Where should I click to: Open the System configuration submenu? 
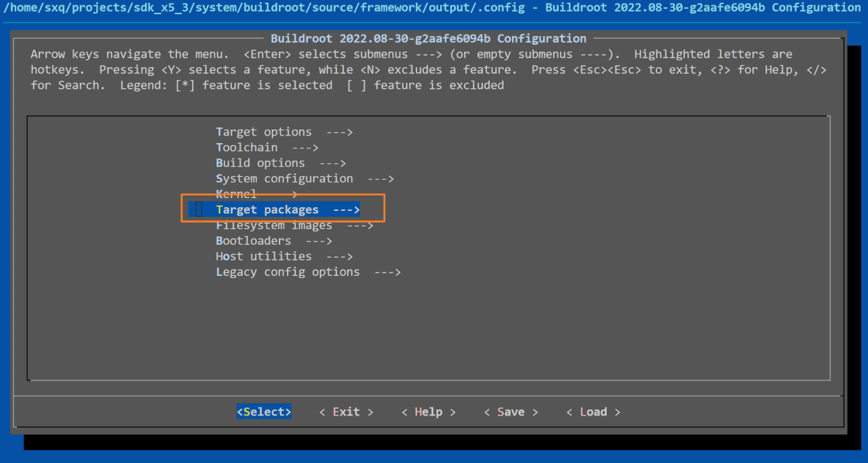pyautogui.click(x=304, y=179)
